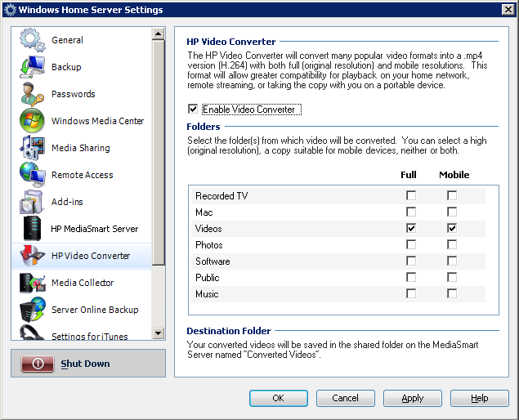519x420 pixels.
Task: Open Help for these settings
Action: pos(479,398)
